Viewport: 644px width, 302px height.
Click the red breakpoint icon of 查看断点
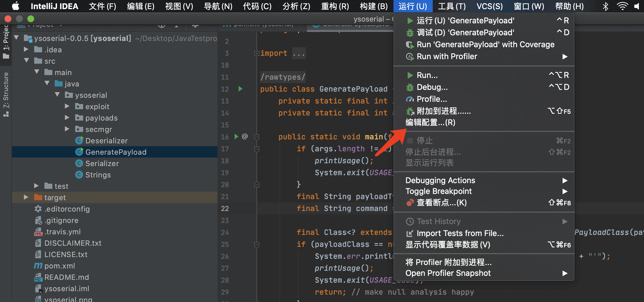(x=410, y=202)
